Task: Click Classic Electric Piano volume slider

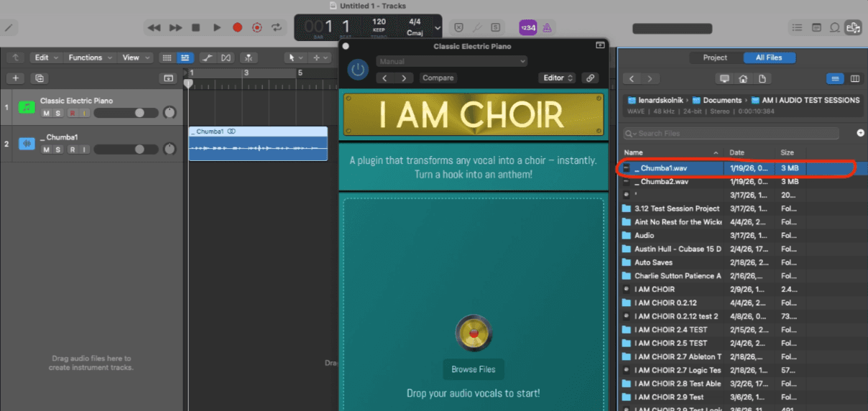Action: click(125, 113)
